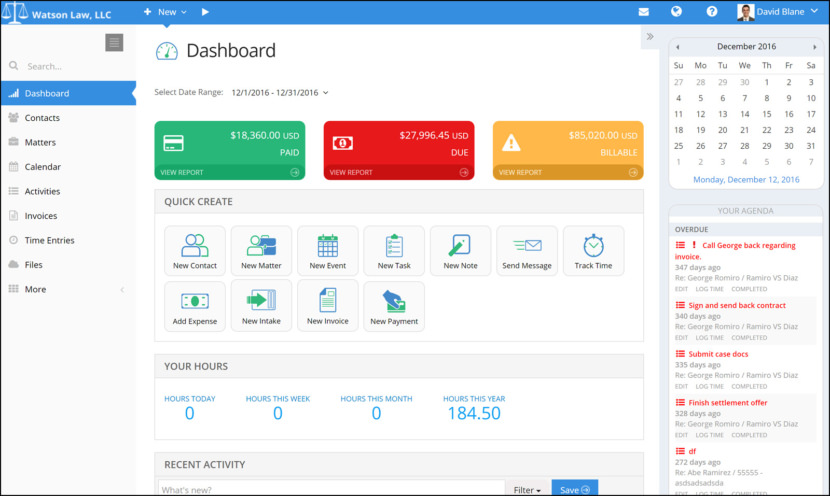
Task: Open the mail envelope icon in top bar
Action: pos(644,12)
